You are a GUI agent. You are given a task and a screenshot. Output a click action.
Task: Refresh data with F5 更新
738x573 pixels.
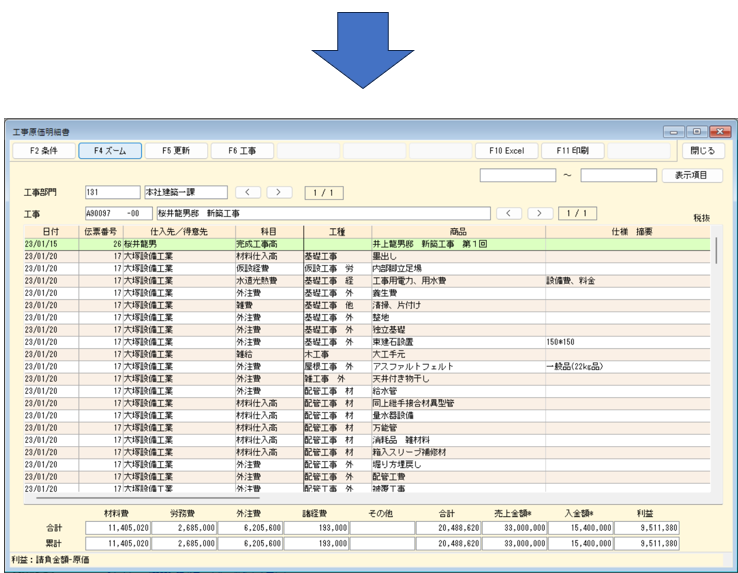point(176,151)
